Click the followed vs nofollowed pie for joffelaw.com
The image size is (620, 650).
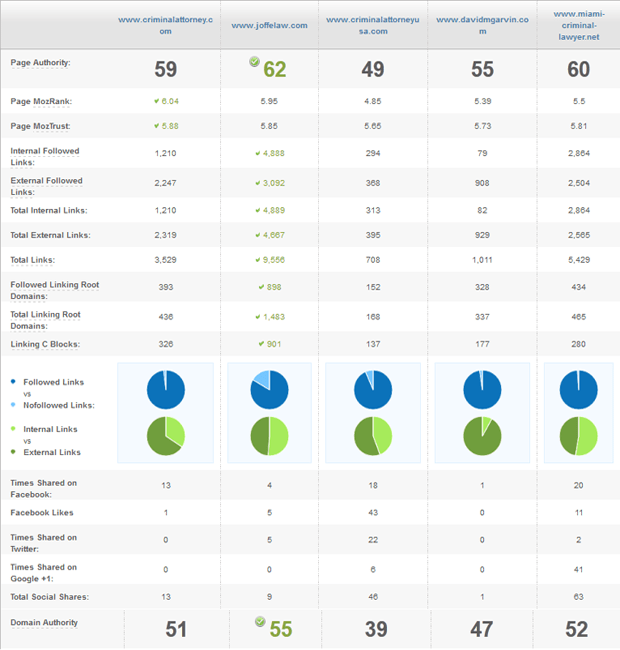269,390
